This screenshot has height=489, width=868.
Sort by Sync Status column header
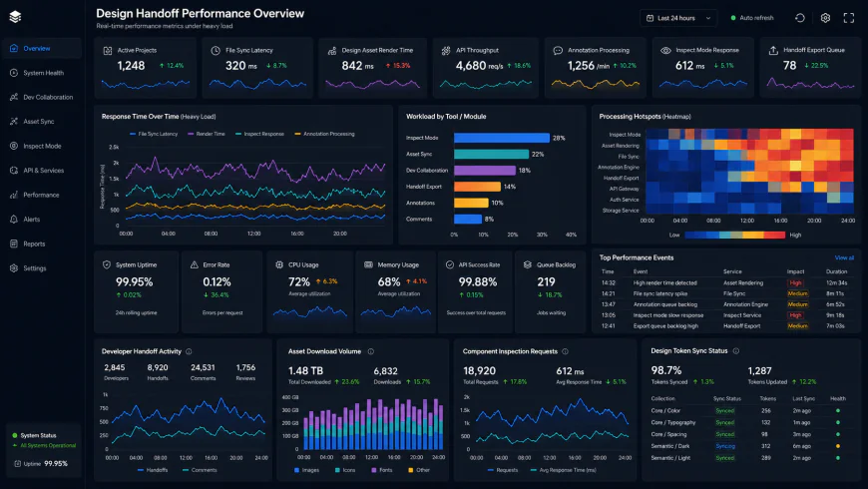click(727, 399)
